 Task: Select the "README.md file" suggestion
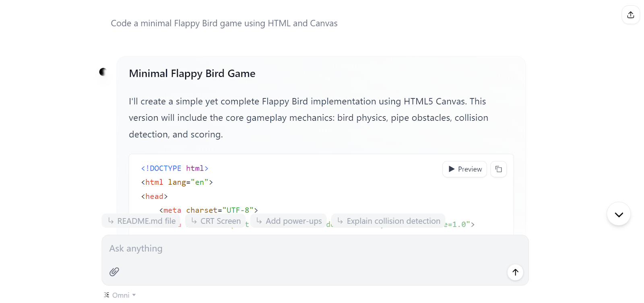coord(141,221)
